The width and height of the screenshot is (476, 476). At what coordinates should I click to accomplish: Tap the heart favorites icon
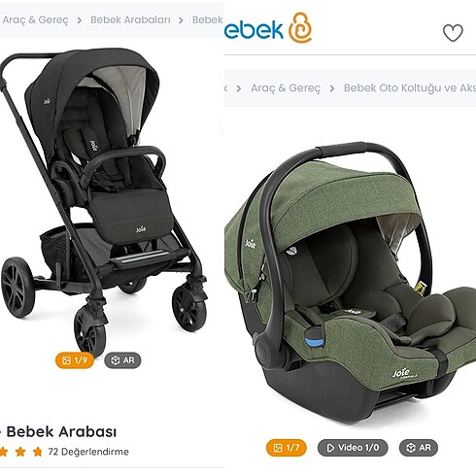click(x=453, y=33)
